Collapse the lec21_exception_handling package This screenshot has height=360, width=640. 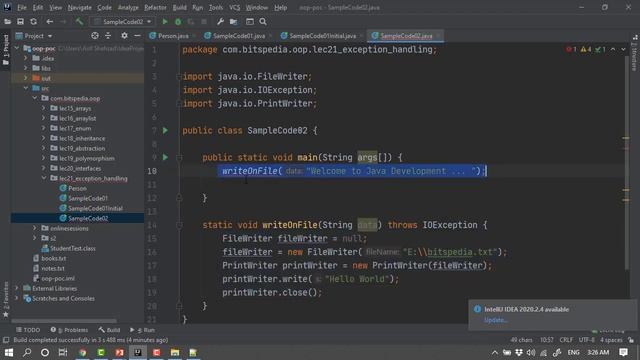44,178
